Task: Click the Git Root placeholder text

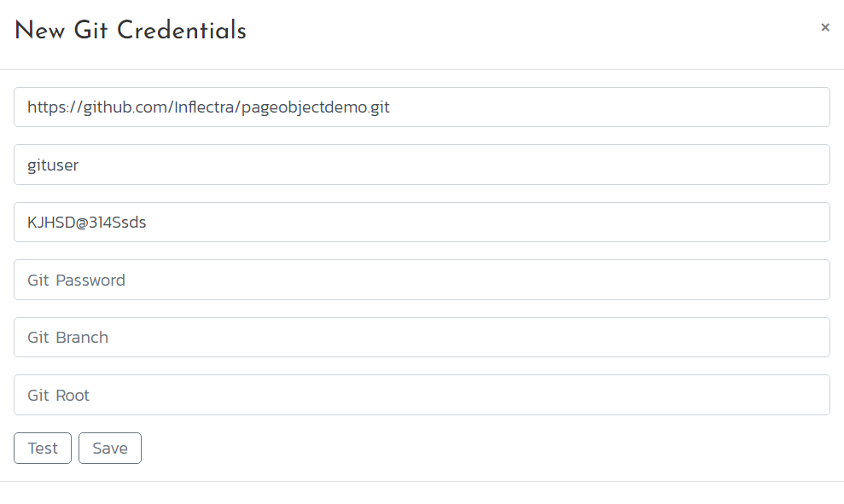Action: (58, 395)
